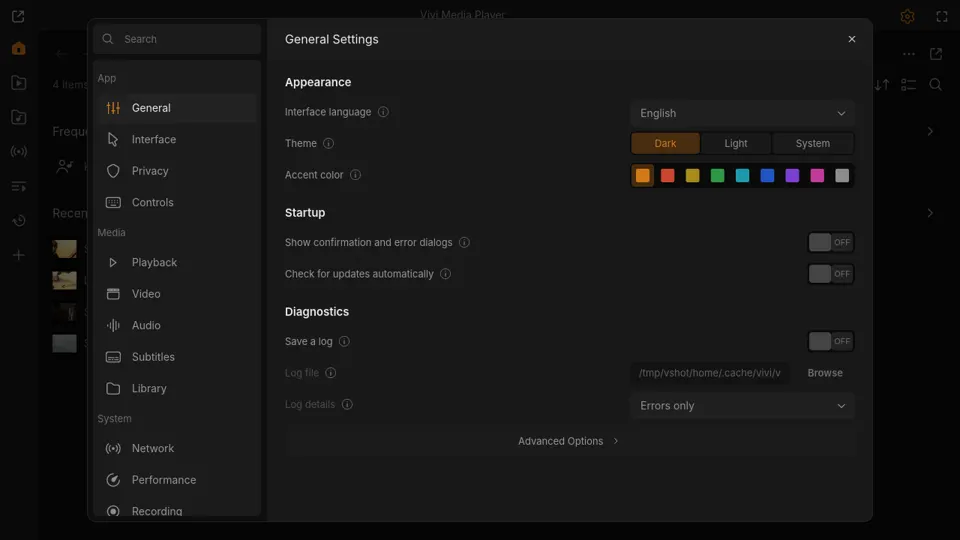Pick the blue accent color
960x540 pixels.
click(x=767, y=176)
